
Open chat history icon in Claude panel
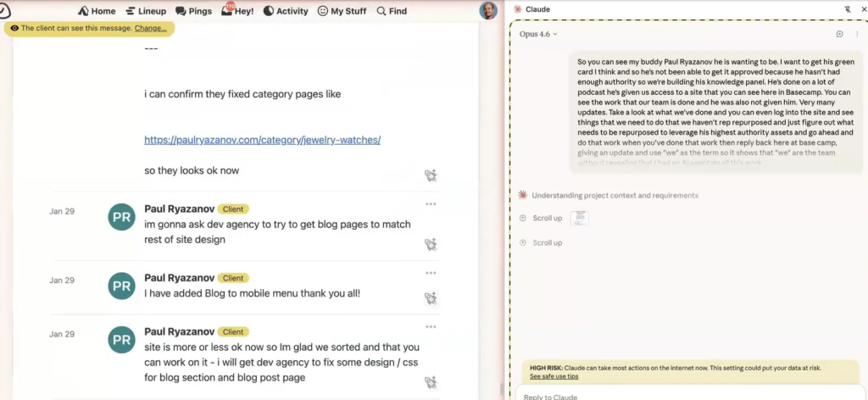(839, 34)
